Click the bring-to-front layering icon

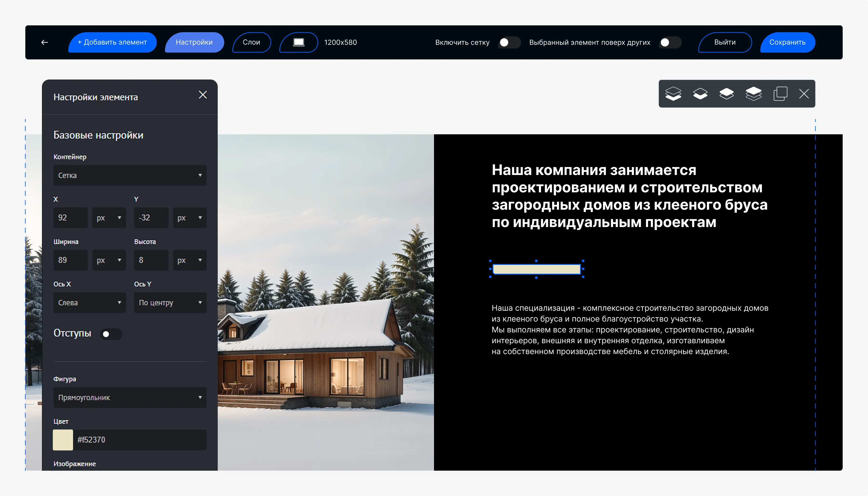753,94
